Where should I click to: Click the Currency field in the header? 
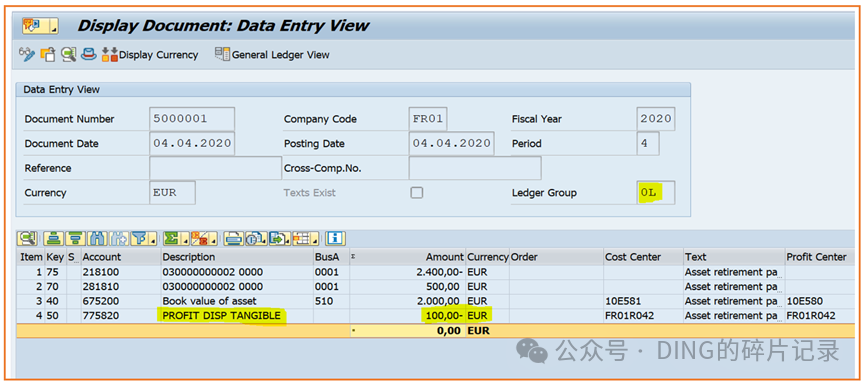pyautogui.click(x=172, y=192)
